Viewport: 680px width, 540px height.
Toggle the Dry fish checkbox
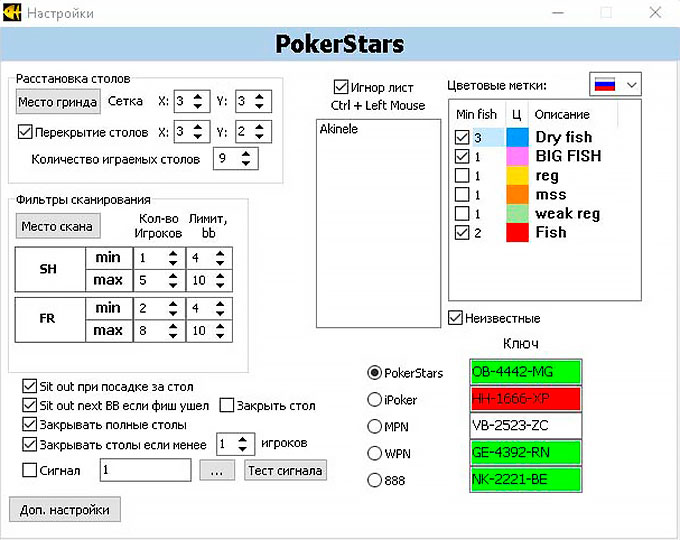(x=462, y=138)
